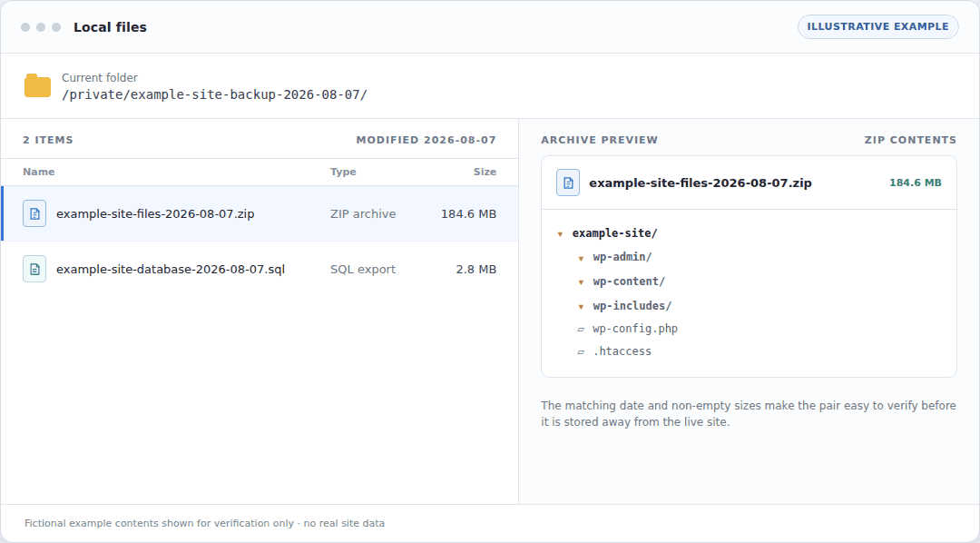Click the SQL database file icon
980x543 pixels.
click(x=34, y=269)
